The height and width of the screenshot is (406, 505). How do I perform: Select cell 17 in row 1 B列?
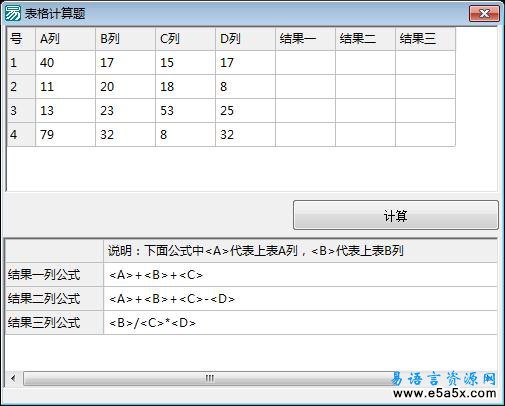(x=125, y=63)
